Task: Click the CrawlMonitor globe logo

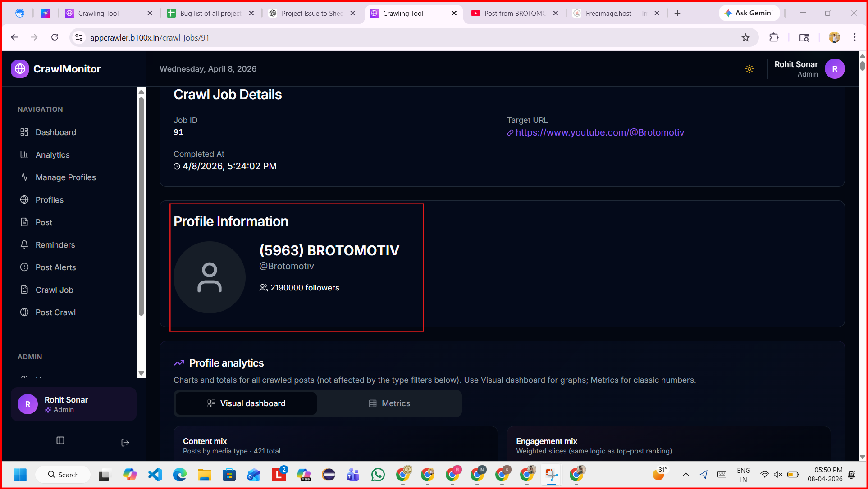Action: pyautogui.click(x=20, y=69)
